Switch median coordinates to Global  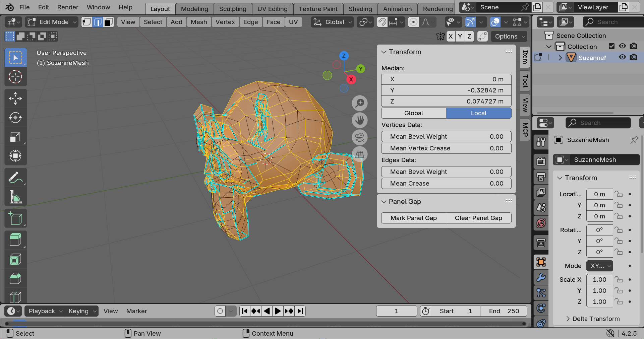click(413, 113)
